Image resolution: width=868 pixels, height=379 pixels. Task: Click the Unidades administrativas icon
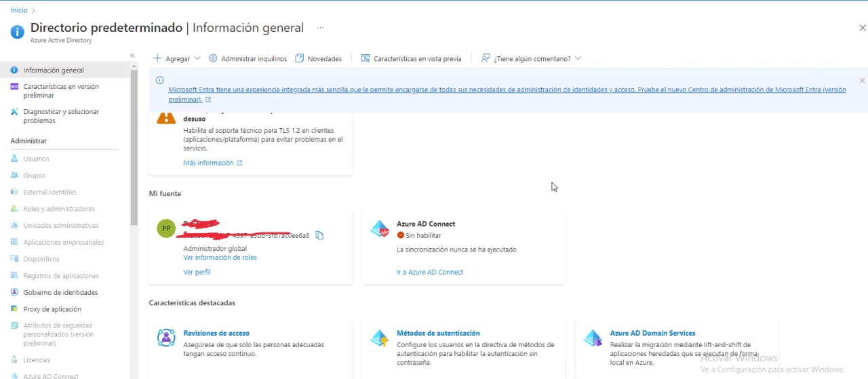coord(14,225)
